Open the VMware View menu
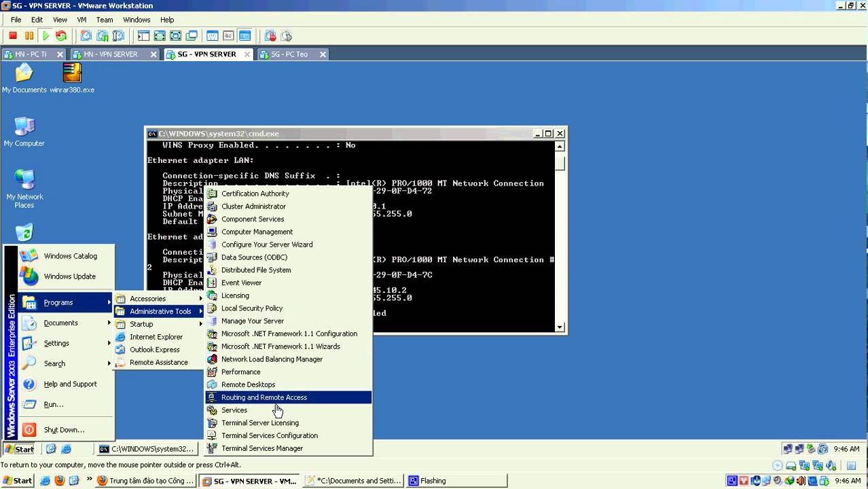 click(x=60, y=20)
